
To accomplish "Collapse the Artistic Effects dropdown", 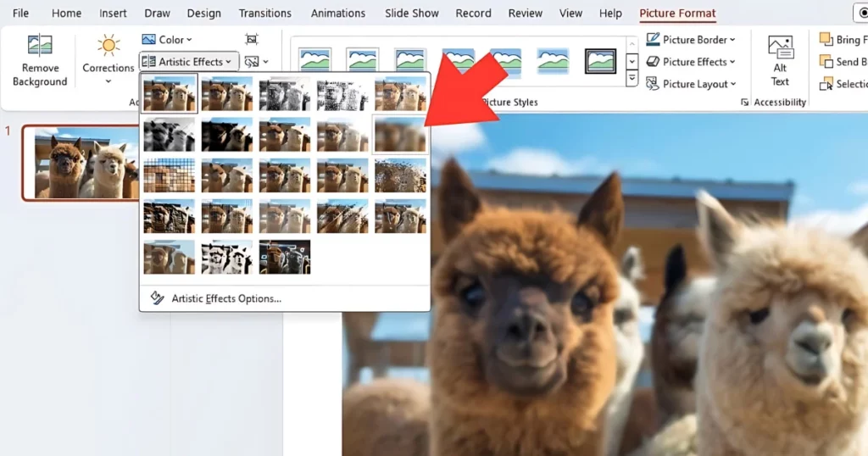I will point(189,61).
